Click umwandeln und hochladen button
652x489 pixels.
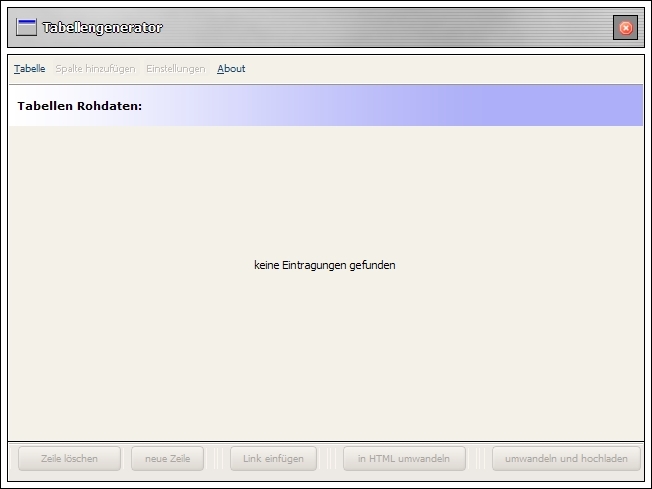point(566,459)
